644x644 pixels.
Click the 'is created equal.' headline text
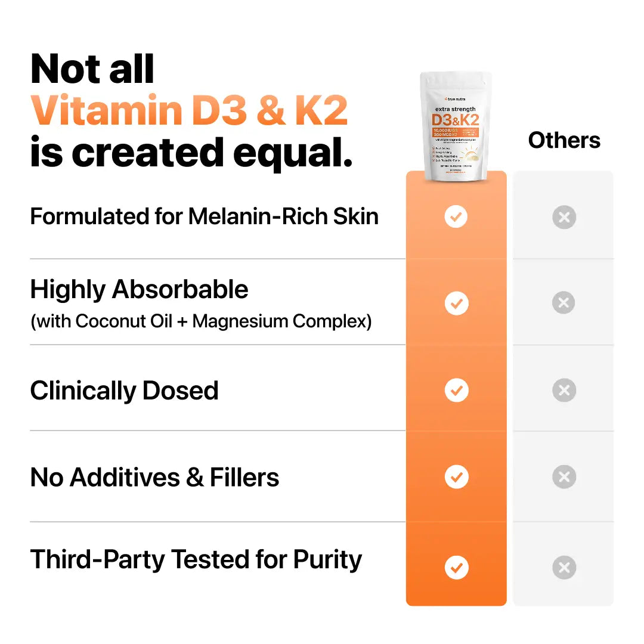pos(191,153)
